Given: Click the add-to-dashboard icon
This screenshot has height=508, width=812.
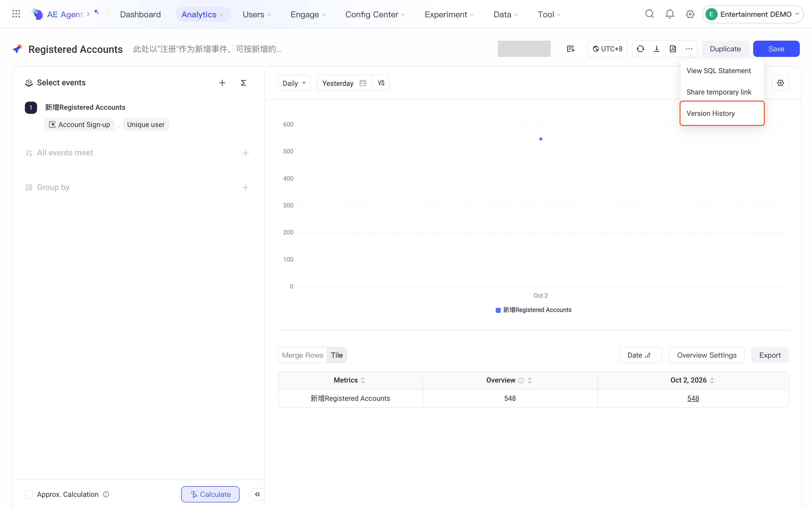Looking at the screenshot, I should click(570, 49).
